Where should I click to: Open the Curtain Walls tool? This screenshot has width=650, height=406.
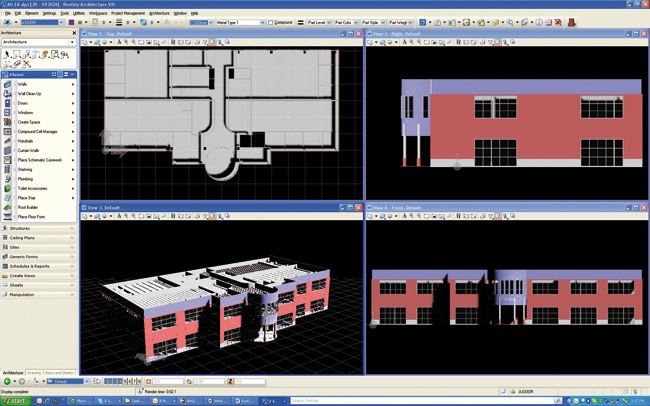[x=28, y=150]
